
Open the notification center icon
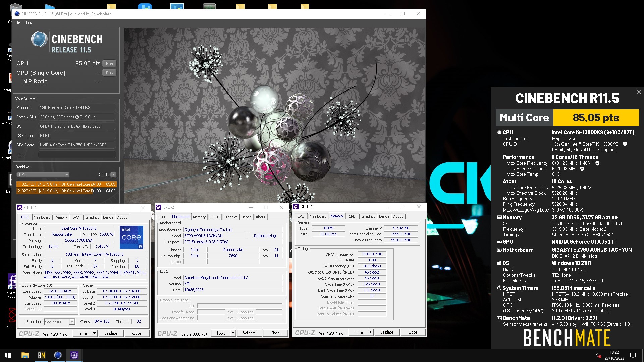click(x=633, y=355)
